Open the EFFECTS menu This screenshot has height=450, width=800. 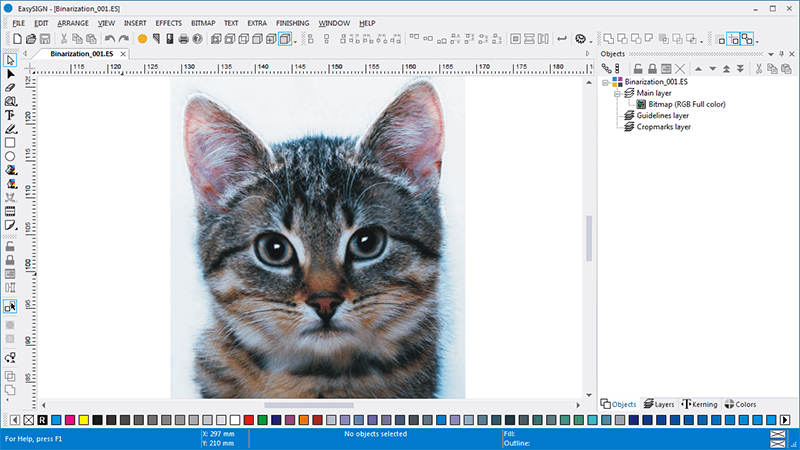tap(168, 22)
